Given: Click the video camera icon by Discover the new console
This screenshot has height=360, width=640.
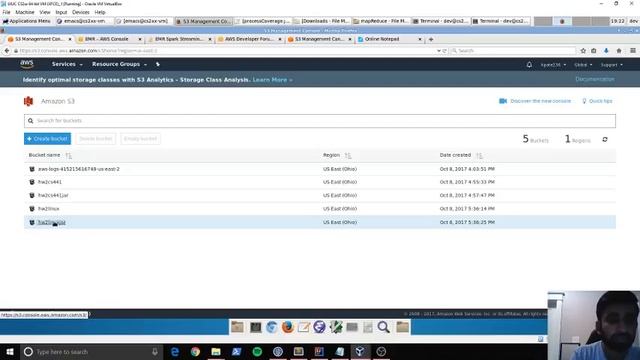Looking at the screenshot, I should point(503,101).
